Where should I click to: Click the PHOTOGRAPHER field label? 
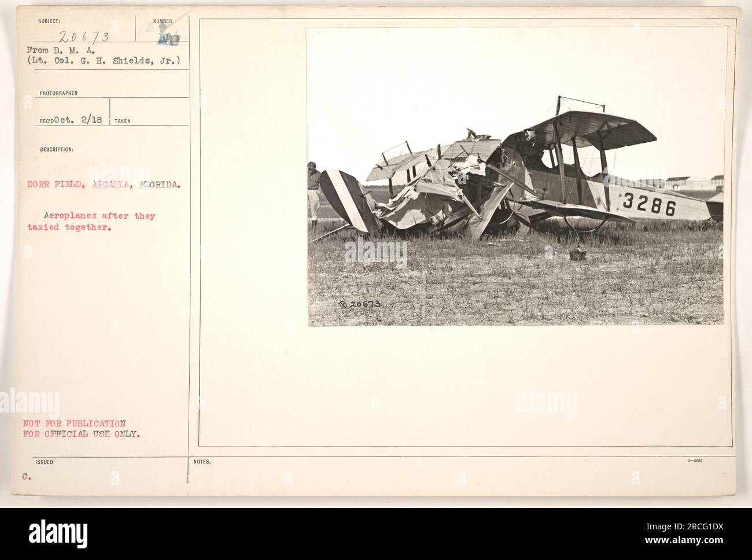click(x=58, y=93)
